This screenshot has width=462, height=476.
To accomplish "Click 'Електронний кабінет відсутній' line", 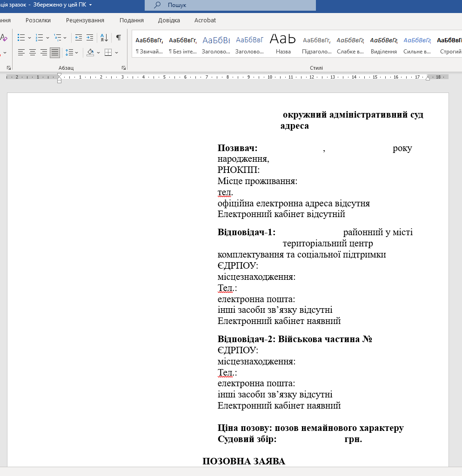I will click(x=281, y=214).
